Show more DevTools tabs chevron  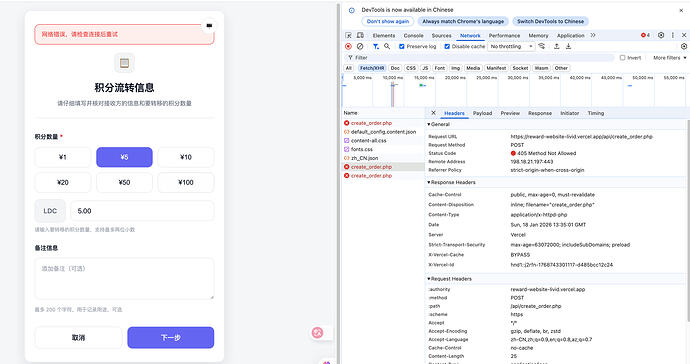[x=593, y=35]
